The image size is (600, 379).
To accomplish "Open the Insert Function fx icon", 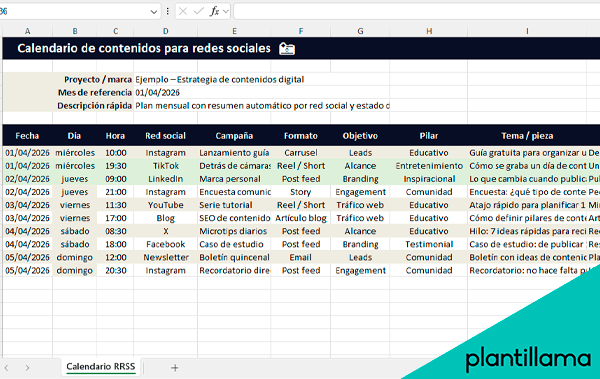I will 214,11.
